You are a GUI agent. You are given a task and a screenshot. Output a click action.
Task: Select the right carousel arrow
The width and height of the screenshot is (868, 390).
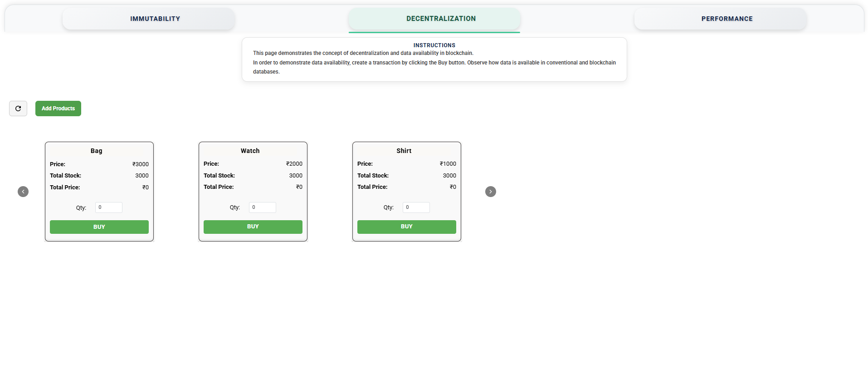tap(490, 192)
